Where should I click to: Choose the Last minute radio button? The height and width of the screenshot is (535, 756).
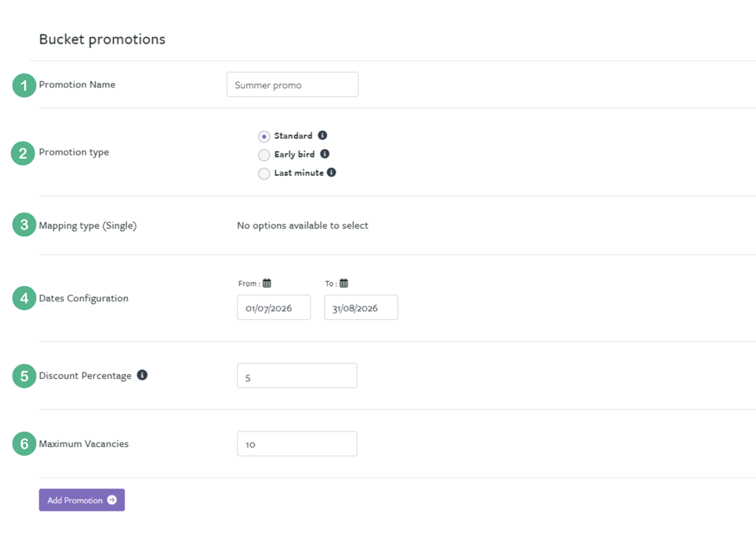click(264, 173)
